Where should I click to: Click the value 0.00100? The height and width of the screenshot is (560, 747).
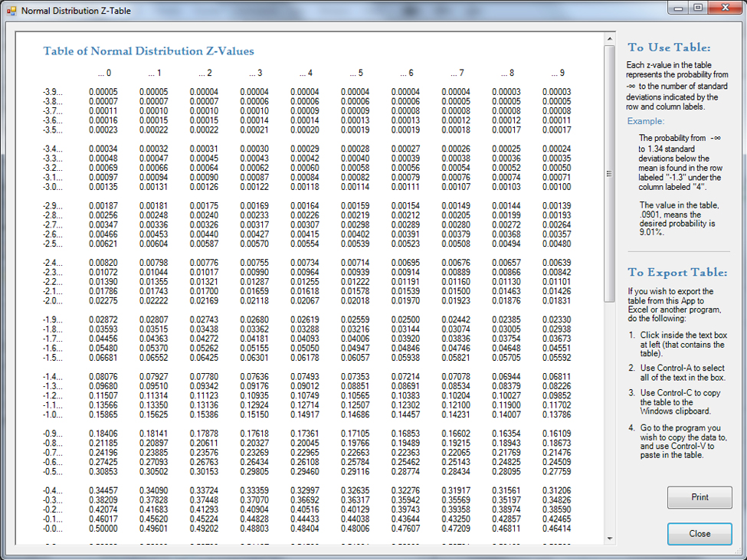(557, 187)
